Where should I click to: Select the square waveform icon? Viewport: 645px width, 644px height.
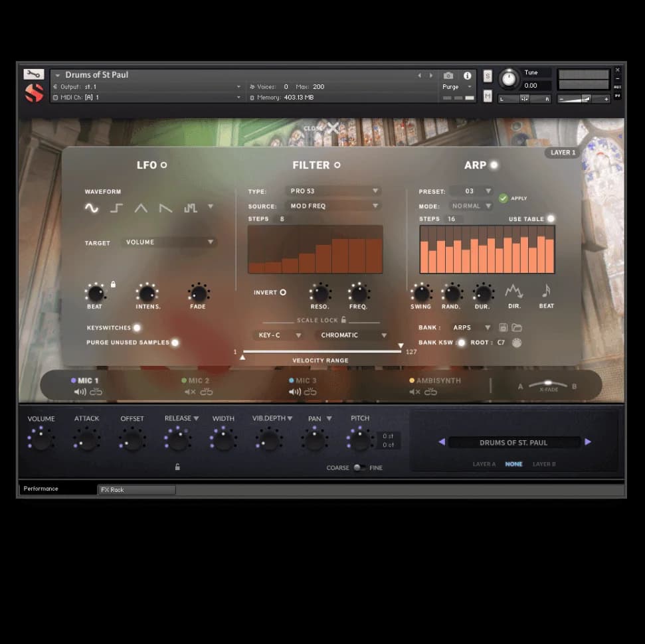click(116, 208)
